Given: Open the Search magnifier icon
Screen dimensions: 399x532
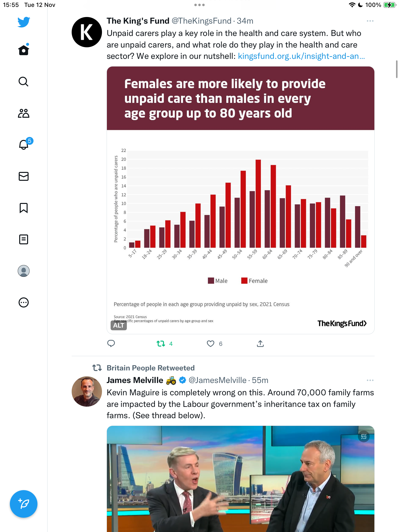Looking at the screenshot, I should click(x=24, y=82).
